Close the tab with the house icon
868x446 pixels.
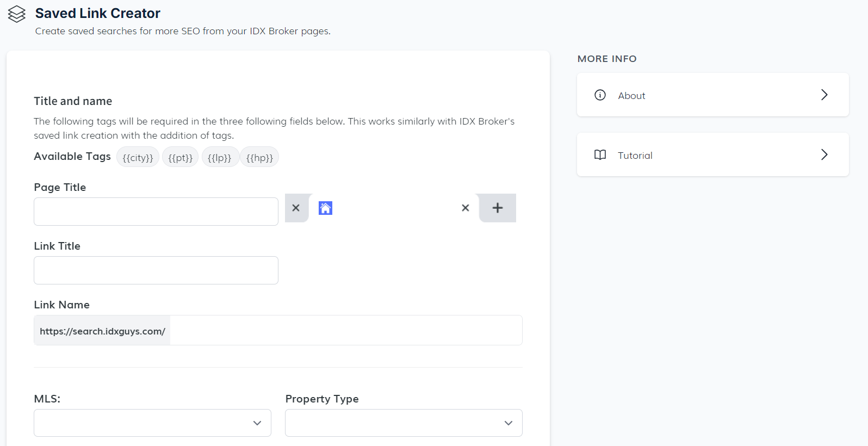click(x=465, y=208)
